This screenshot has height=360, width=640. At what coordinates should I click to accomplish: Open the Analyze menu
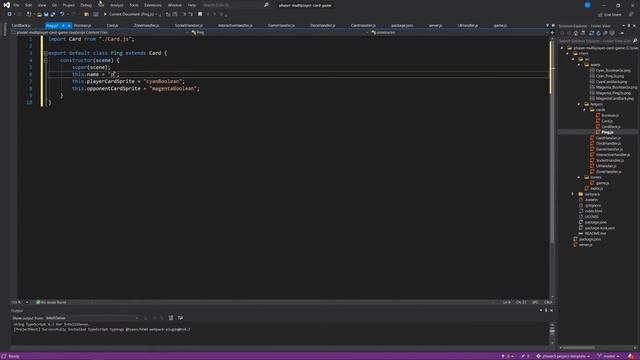point(117,5)
